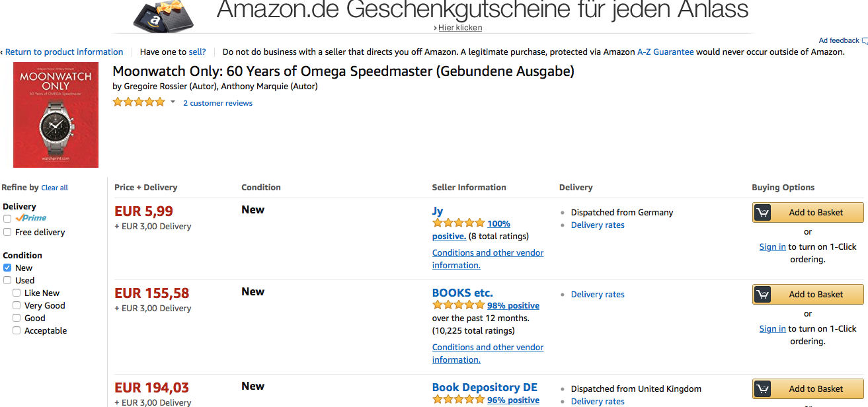Image resolution: width=868 pixels, height=407 pixels.
Task: Check the Used condition checkbox
Action: [x=7, y=281]
